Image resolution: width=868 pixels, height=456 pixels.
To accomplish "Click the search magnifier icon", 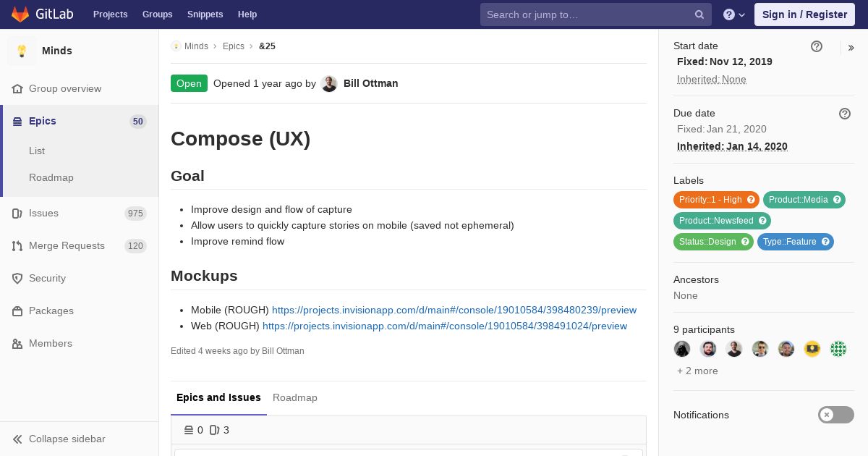I will (699, 14).
